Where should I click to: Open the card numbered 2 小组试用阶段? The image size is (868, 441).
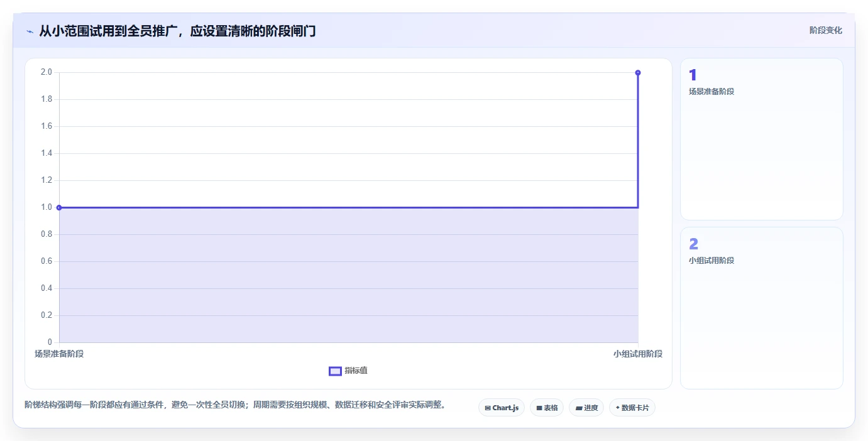point(761,308)
